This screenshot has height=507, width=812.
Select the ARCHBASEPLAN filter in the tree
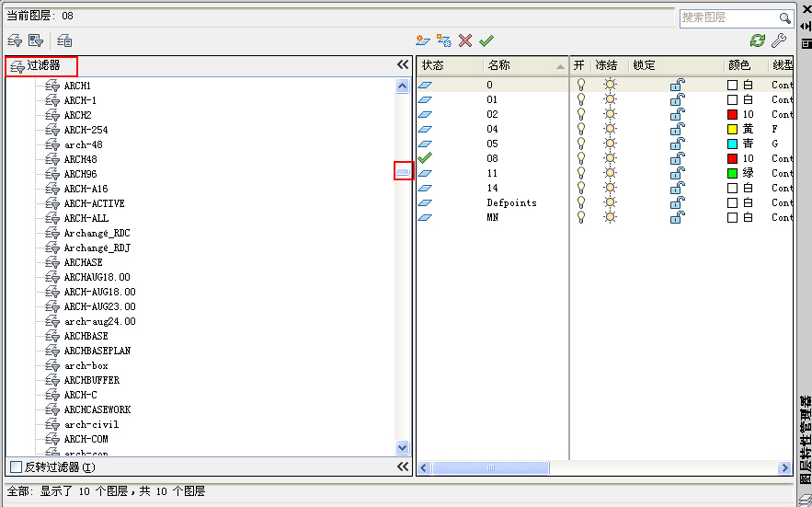coord(97,351)
